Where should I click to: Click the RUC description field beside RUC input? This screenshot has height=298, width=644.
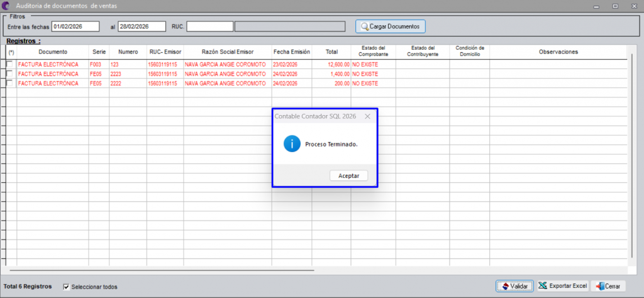pos(289,26)
